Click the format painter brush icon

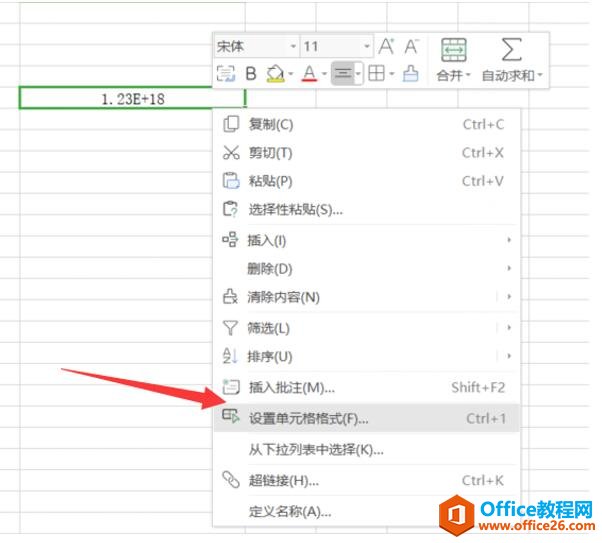click(x=410, y=73)
